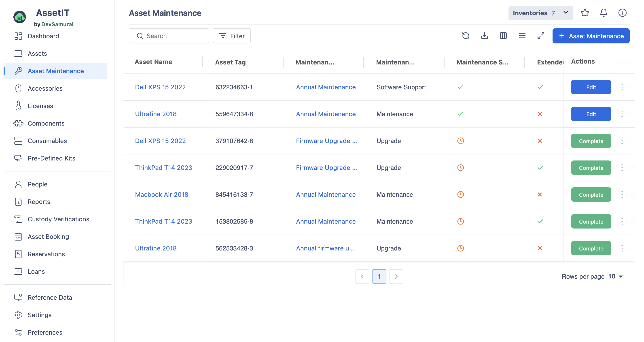Open more options for Dell XPS 632234663-1 row

click(622, 87)
